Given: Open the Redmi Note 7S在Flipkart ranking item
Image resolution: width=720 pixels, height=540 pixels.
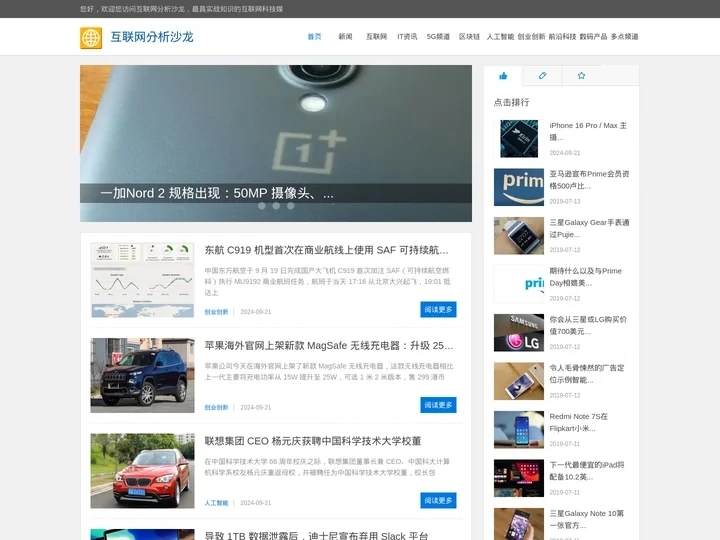Looking at the screenshot, I should click(x=579, y=422).
